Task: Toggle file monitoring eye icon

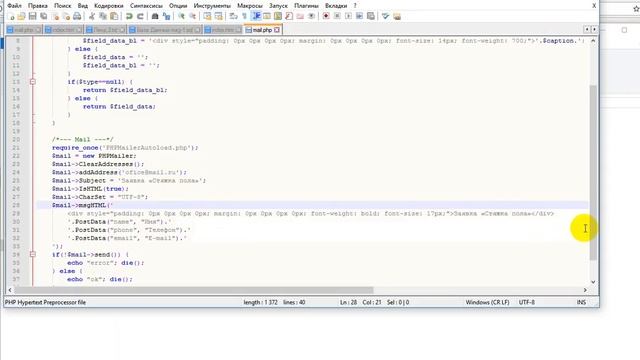Action: point(311,16)
